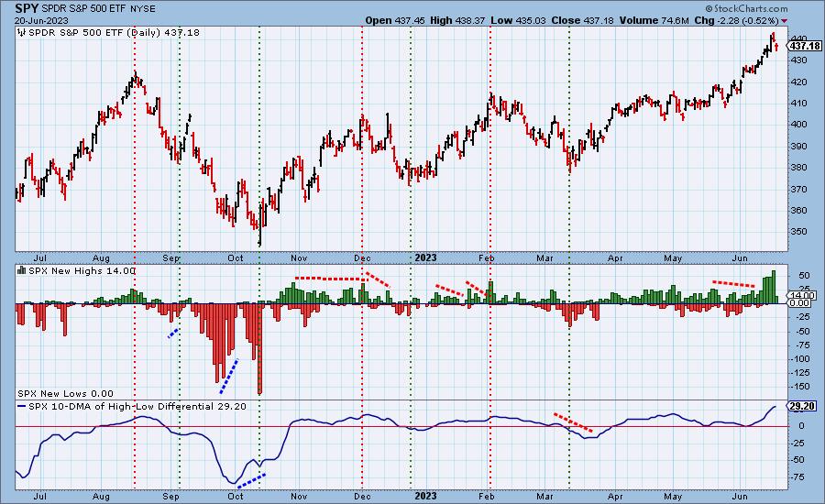Click the Chg -2.28 (-0.52%) value
825x504 pixels.
(737, 20)
